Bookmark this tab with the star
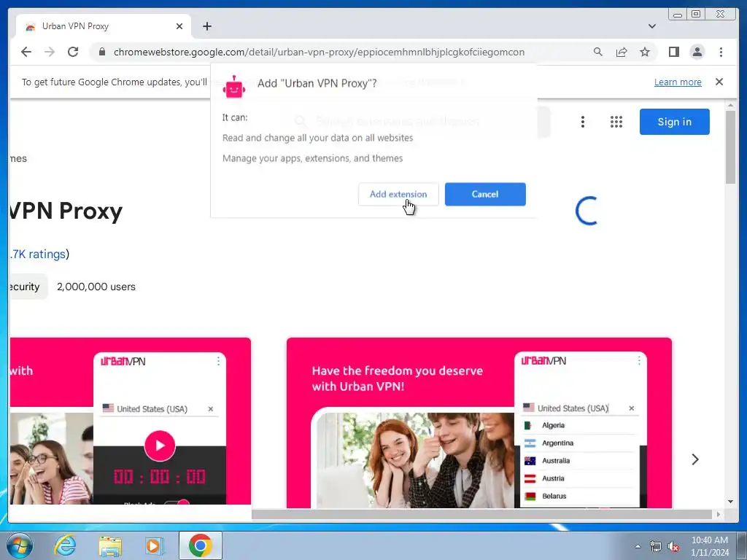 [645, 52]
